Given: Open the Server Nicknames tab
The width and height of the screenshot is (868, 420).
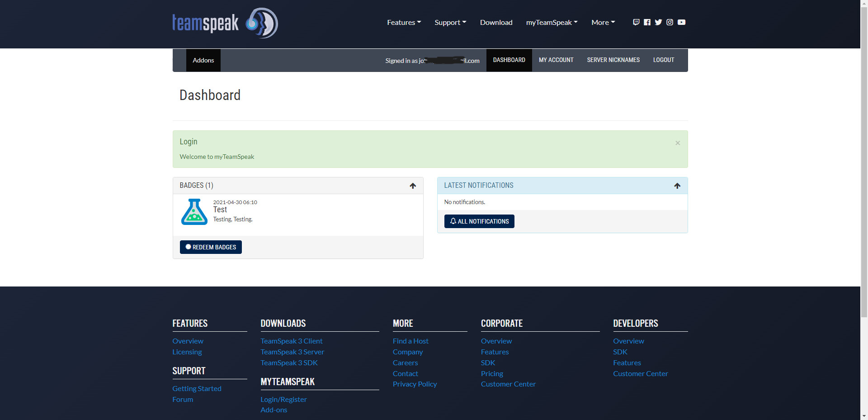Looking at the screenshot, I should tap(613, 60).
